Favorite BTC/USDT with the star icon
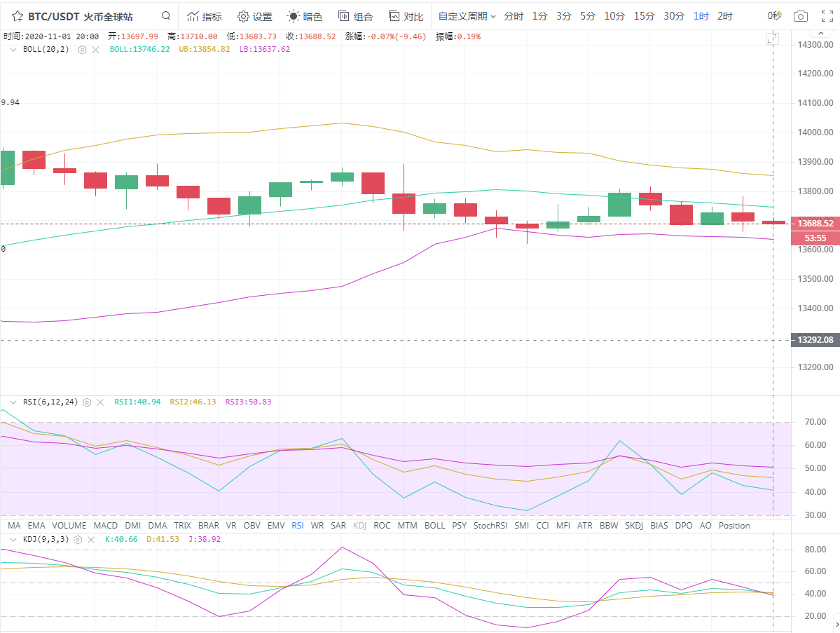Screen dimensions: 840x633 coord(17,16)
